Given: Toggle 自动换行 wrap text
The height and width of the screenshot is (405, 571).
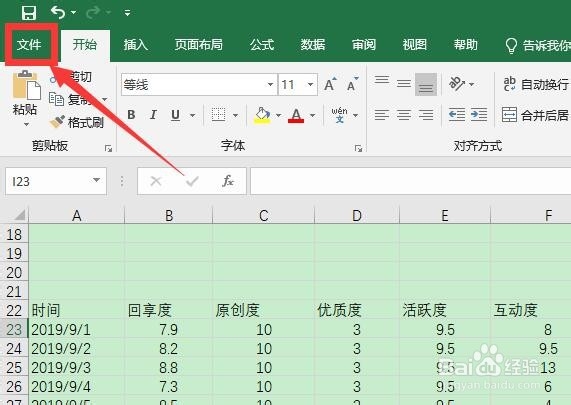Looking at the screenshot, I should (536, 84).
